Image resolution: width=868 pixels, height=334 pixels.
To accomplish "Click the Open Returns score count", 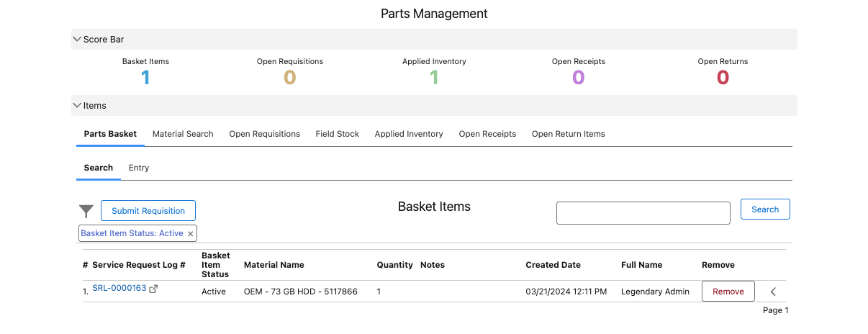I will 723,78.
